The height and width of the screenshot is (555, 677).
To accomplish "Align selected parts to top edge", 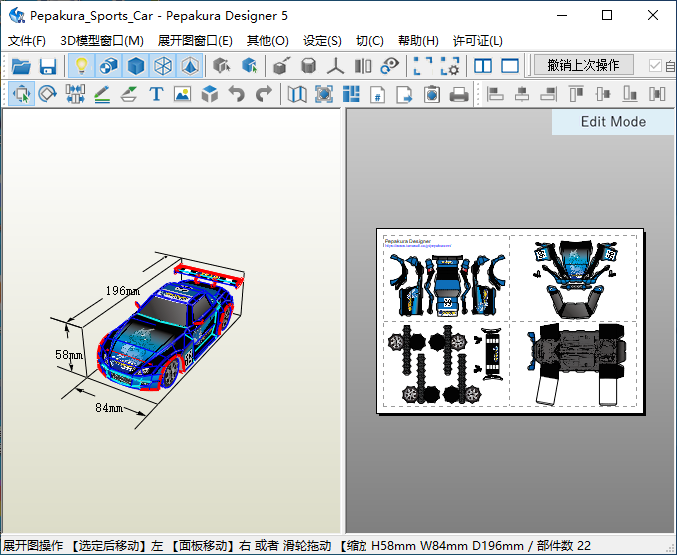I will click(x=576, y=94).
